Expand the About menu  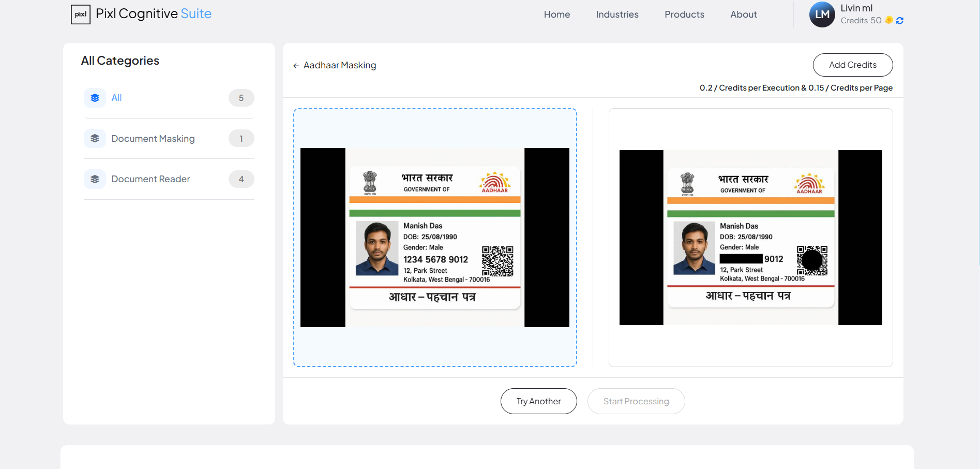(x=743, y=14)
